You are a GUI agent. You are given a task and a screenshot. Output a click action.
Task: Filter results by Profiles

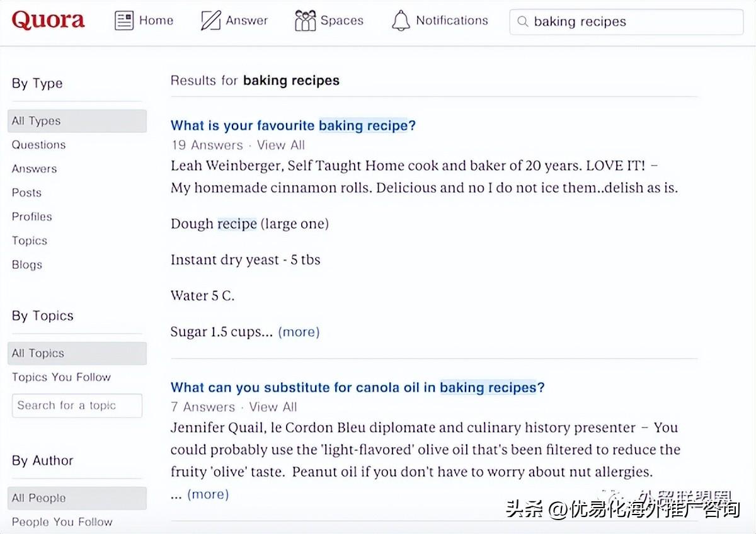(31, 217)
